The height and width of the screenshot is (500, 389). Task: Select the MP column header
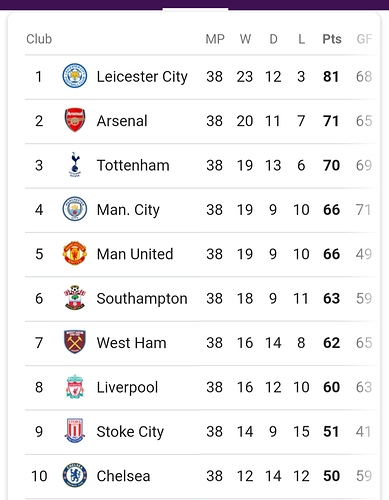tap(215, 39)
